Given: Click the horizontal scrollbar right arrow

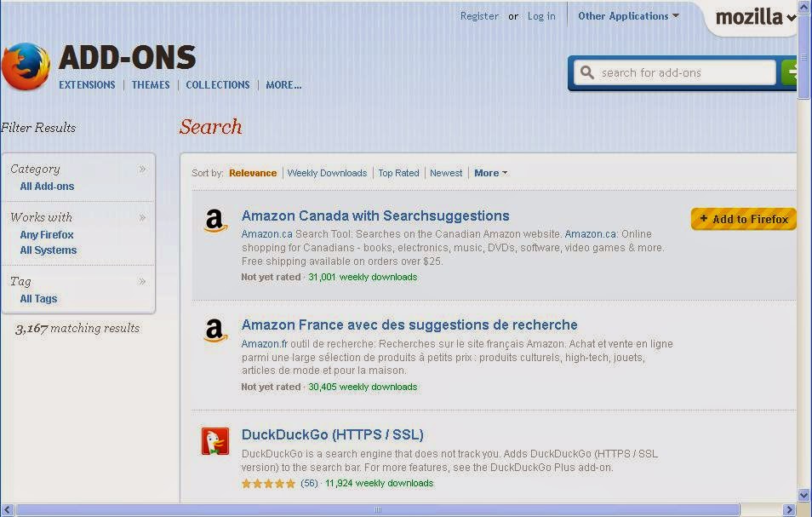Looking at the screenshot, I should [789, 509].
